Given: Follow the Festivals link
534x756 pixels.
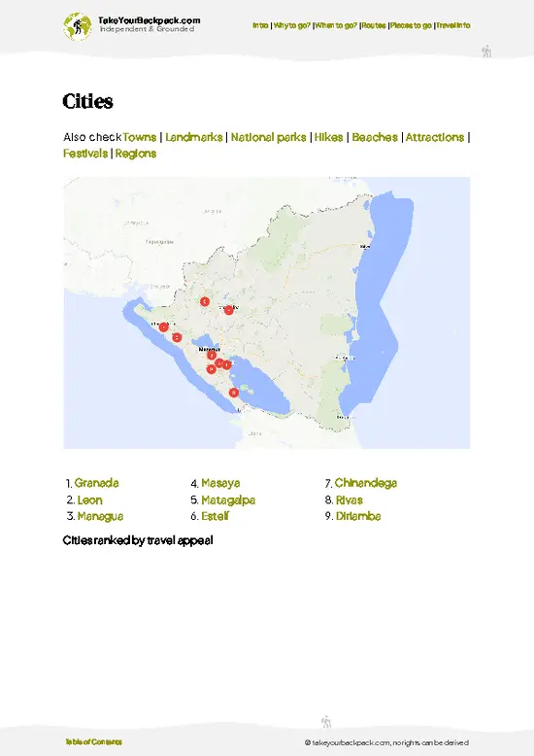Looking at the screenshot, I should pos(85,154).
